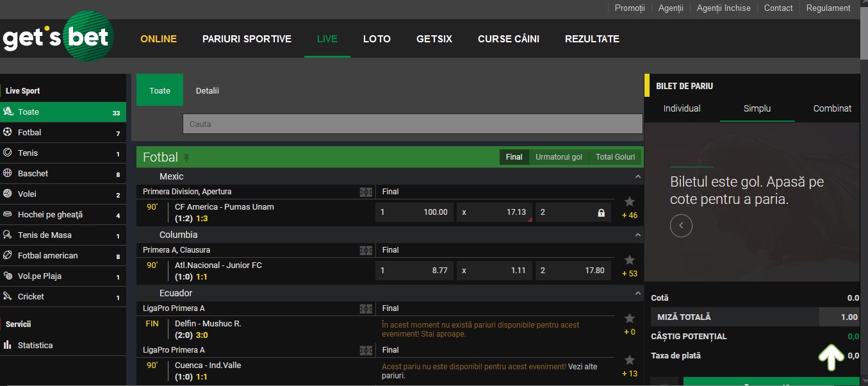Pick odds 2 at 17.80 for Junior FC
868x386 pixels.
(x=574, y=271)
